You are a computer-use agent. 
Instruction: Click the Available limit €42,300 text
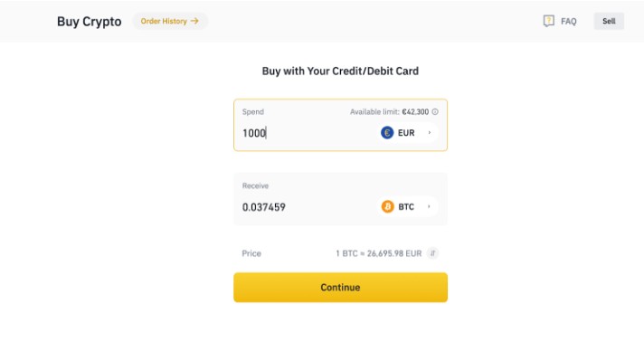[x=389, y=112]
